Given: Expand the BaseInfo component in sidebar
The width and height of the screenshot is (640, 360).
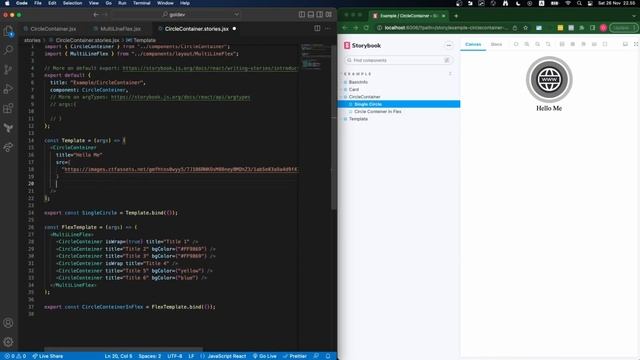Looking at the screenshot, I should [356, 82].
